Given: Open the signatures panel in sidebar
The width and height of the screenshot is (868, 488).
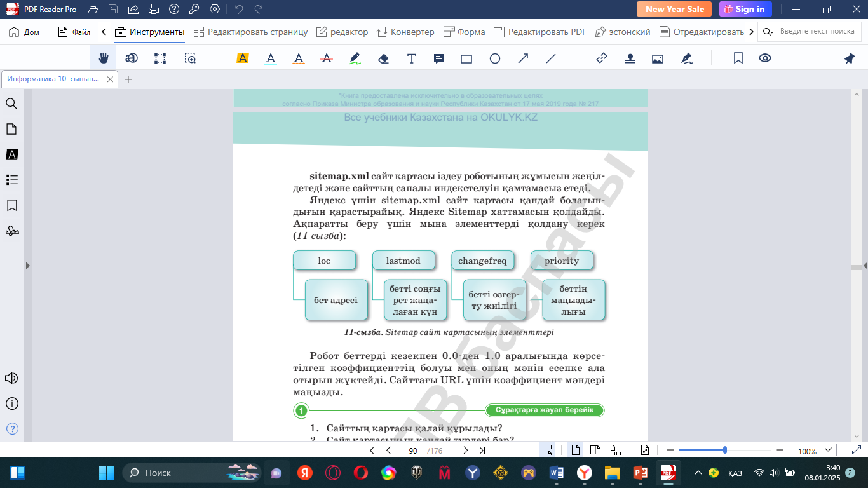Looking at the screenshot, I should (x=11, y=231).
